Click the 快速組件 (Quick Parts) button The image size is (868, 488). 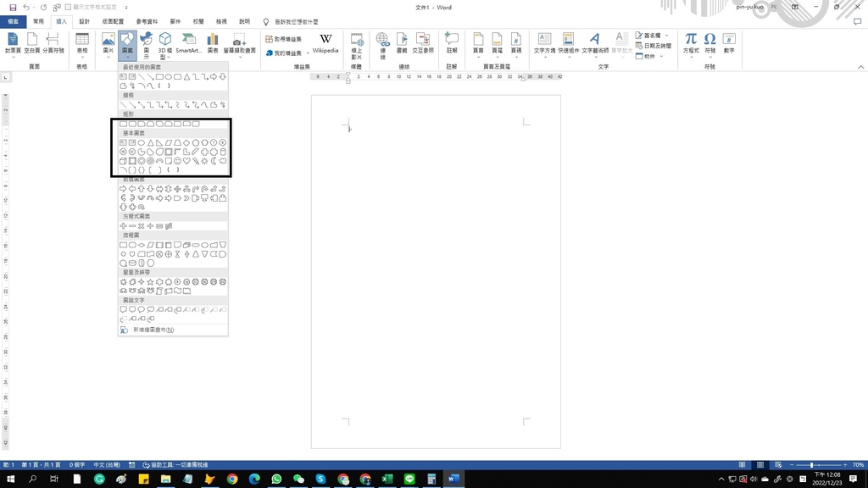[568, 45]
